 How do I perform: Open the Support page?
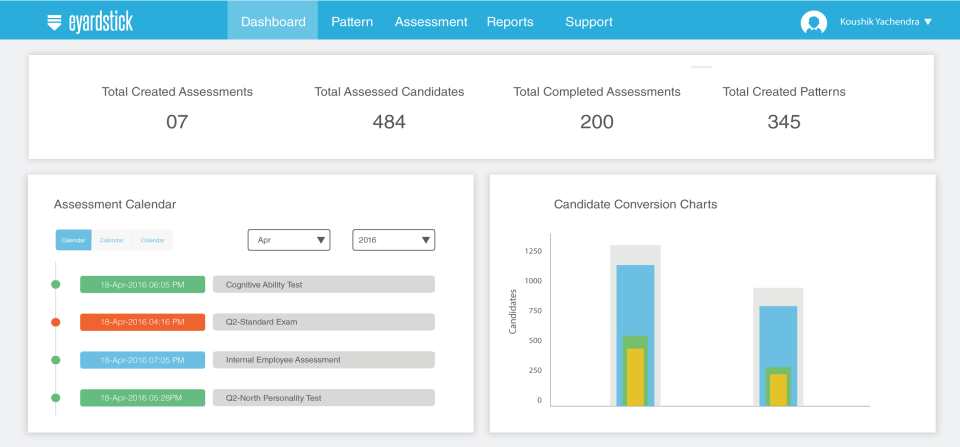[x=589, y=22]
